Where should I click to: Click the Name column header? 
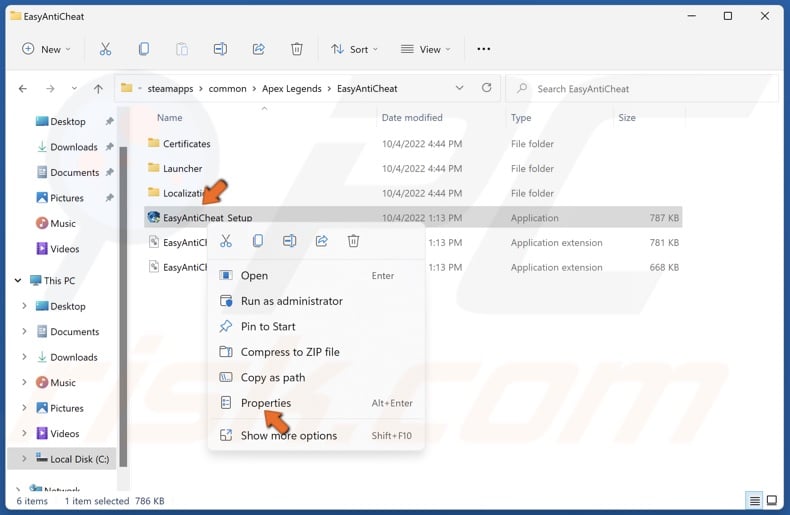click(169, 117)
